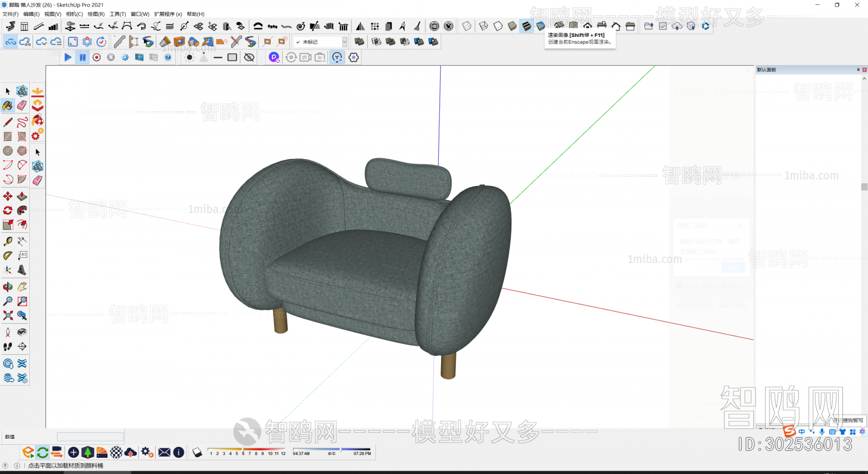Select the Zoom magnifier tool
The image size is (868, 474).
8,301
